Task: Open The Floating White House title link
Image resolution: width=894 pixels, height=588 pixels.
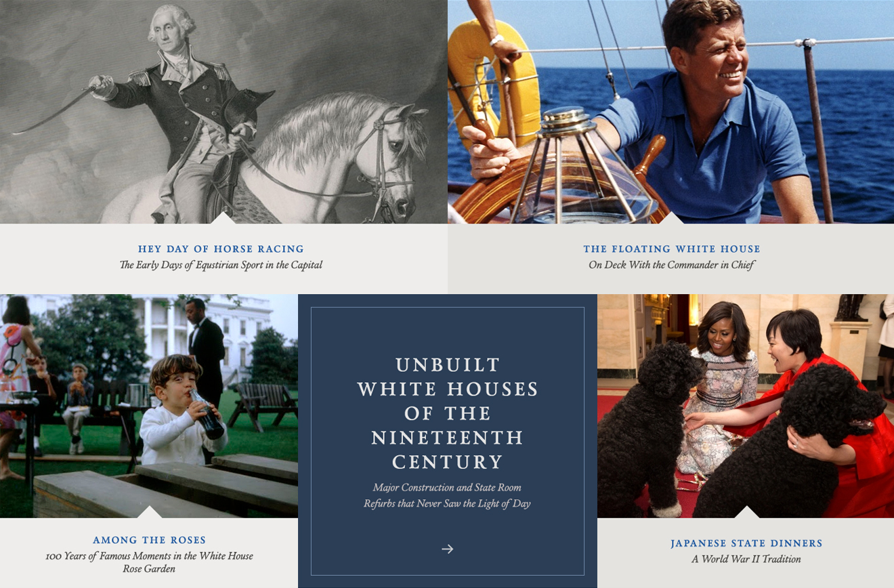Action: pos(672,249)
